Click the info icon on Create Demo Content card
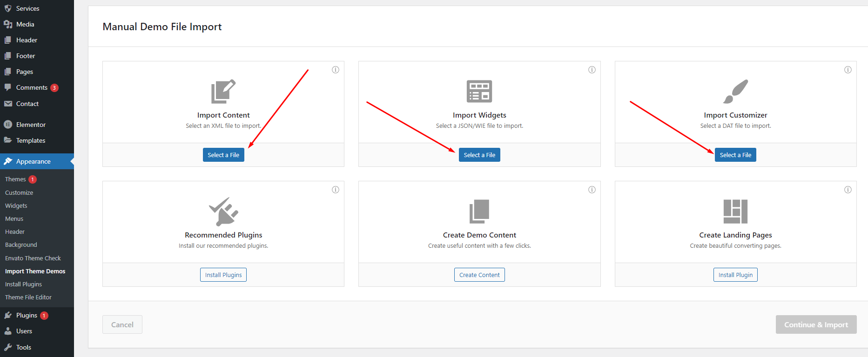The height and width of the screenshot is (357, 868). click(592, 190)
